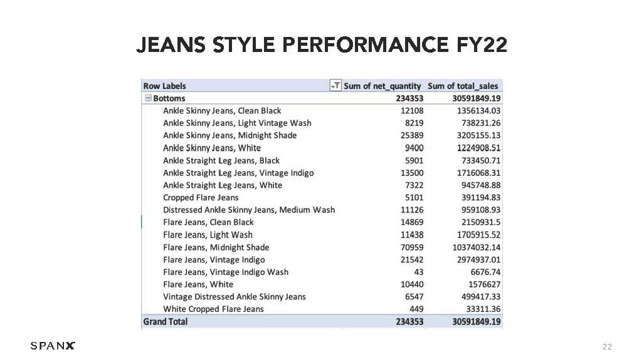Click the Row Labels header

165,86
